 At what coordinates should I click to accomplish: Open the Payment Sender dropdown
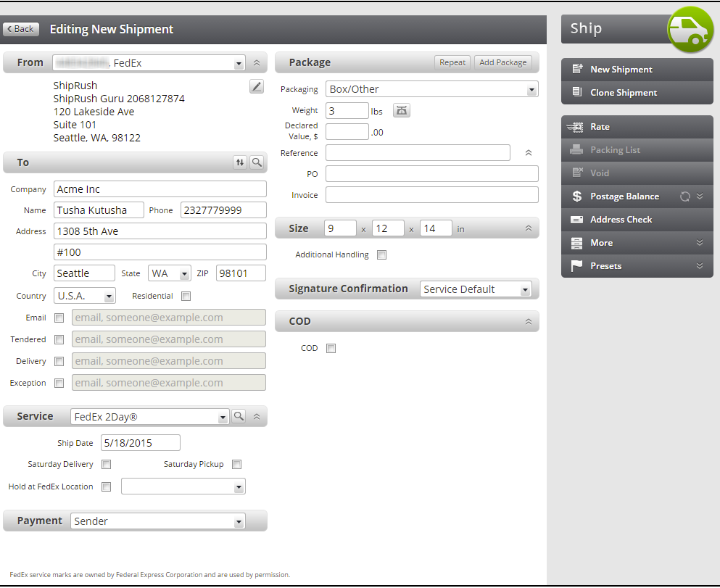(239, 522)
